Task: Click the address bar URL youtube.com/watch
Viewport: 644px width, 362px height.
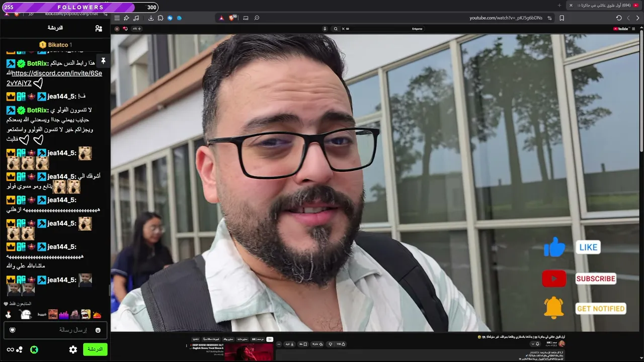Action: (506, 18)
